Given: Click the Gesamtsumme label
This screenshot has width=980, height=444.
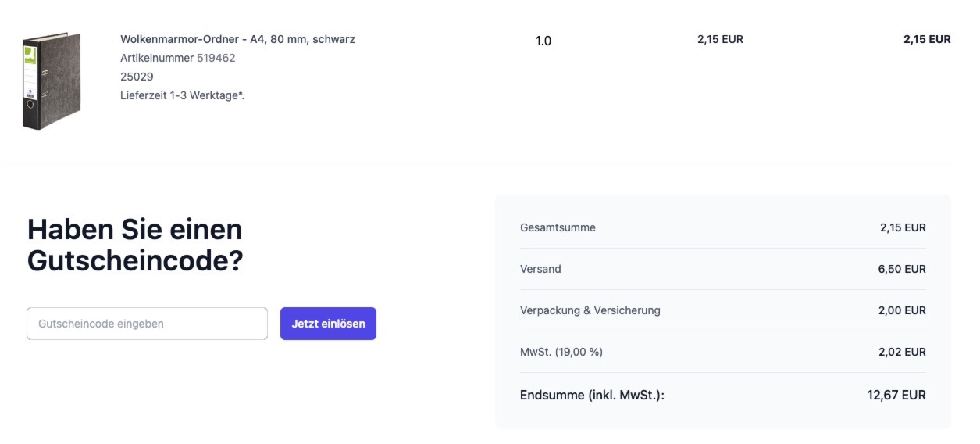Looking at the screenshot, I should click(x=558, y=227).
